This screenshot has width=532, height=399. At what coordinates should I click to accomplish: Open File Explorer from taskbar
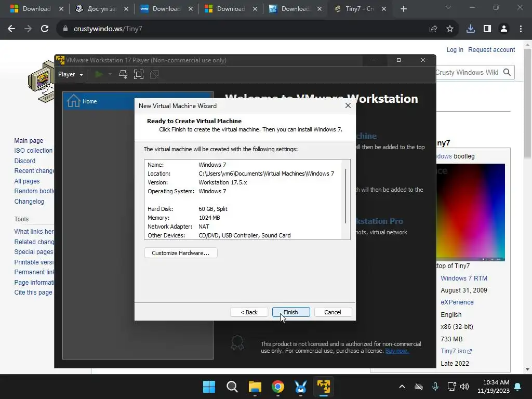click(x=255, y=387)
